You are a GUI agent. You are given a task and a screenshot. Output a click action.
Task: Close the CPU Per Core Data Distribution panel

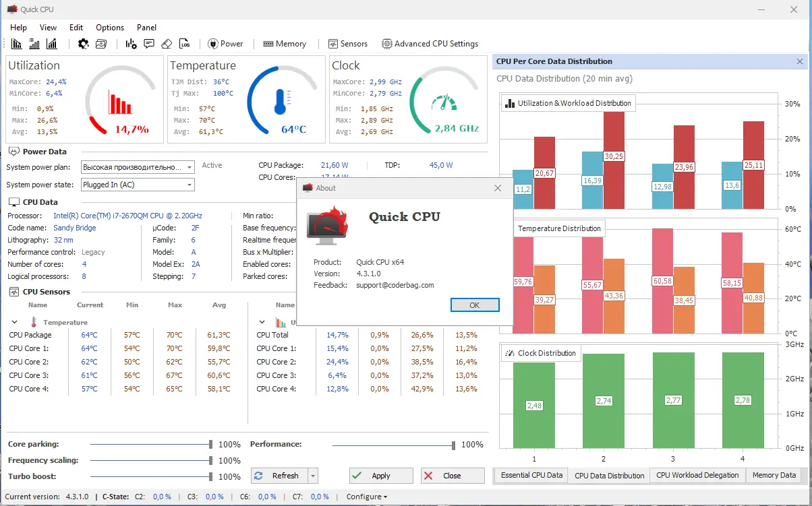click(x=800, y=61)
